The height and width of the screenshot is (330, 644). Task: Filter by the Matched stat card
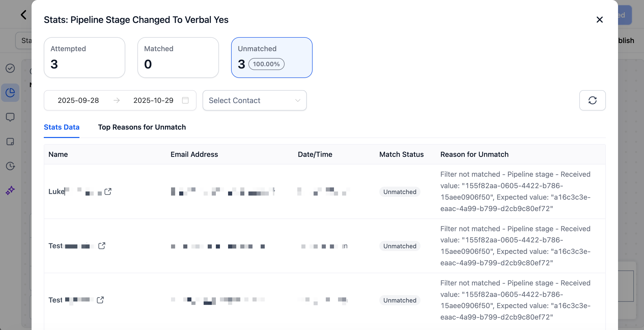point(178,58)
